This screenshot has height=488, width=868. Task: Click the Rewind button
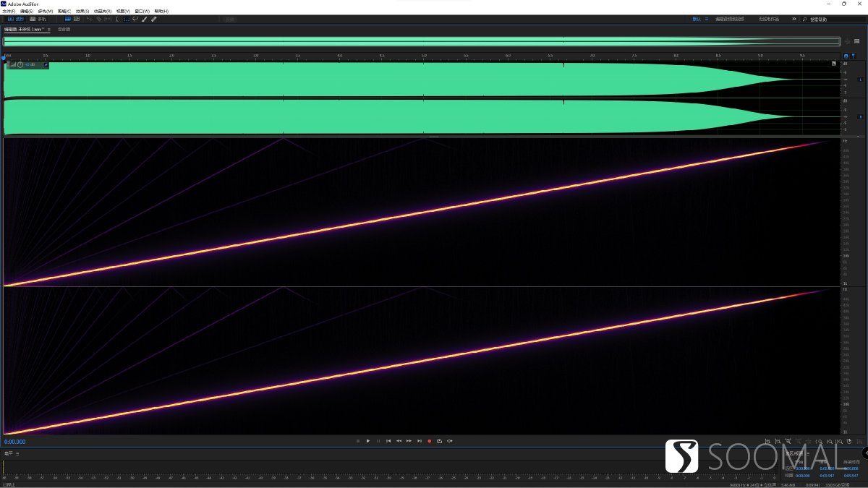tap(399, 441)
